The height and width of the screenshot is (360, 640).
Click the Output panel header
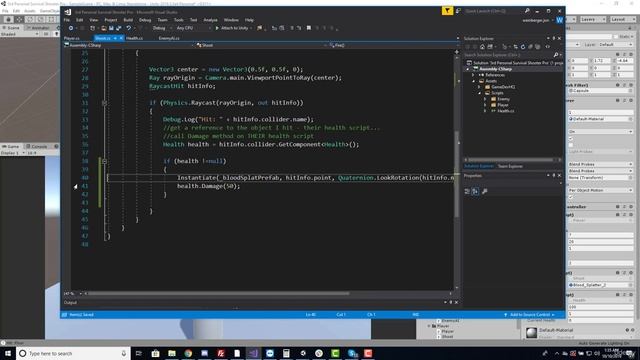70,302
